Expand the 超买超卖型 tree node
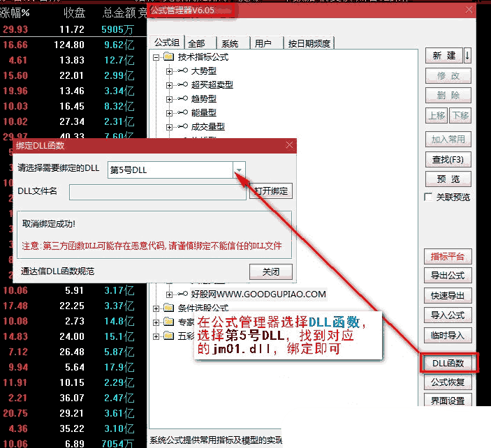Screen dimensions: 491x448 (169, 85)
